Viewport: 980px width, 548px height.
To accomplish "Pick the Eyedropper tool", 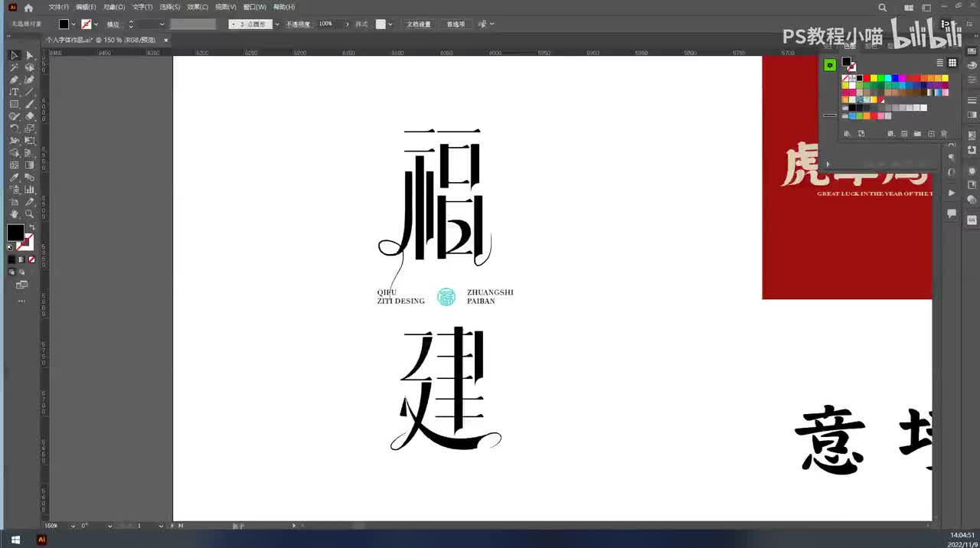I will pos(14,178).
